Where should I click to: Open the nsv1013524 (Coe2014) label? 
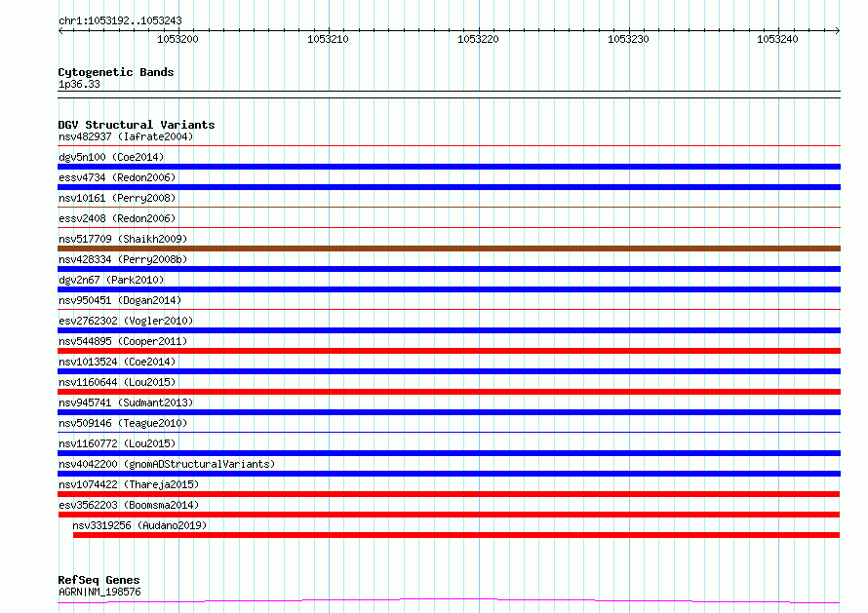coord(117,362)
